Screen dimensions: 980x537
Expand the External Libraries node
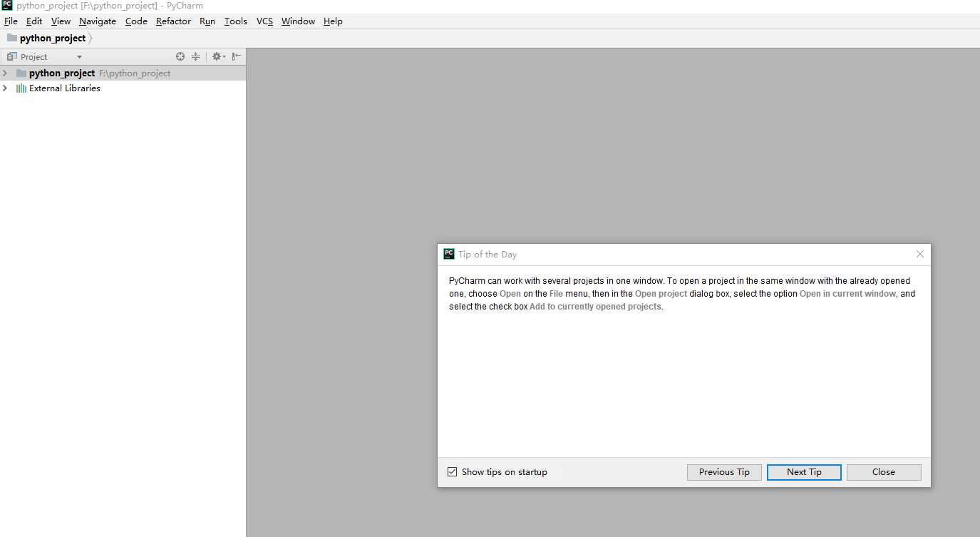point(5,88)
